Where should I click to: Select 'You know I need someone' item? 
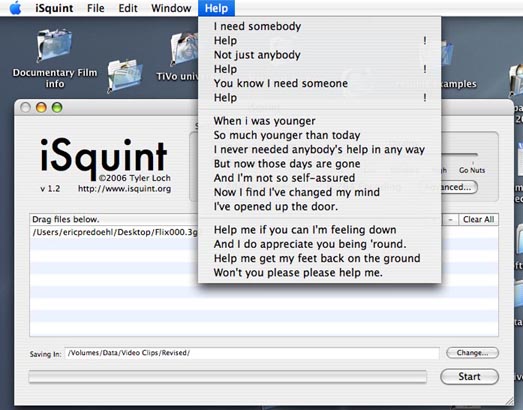click(320, 83)
